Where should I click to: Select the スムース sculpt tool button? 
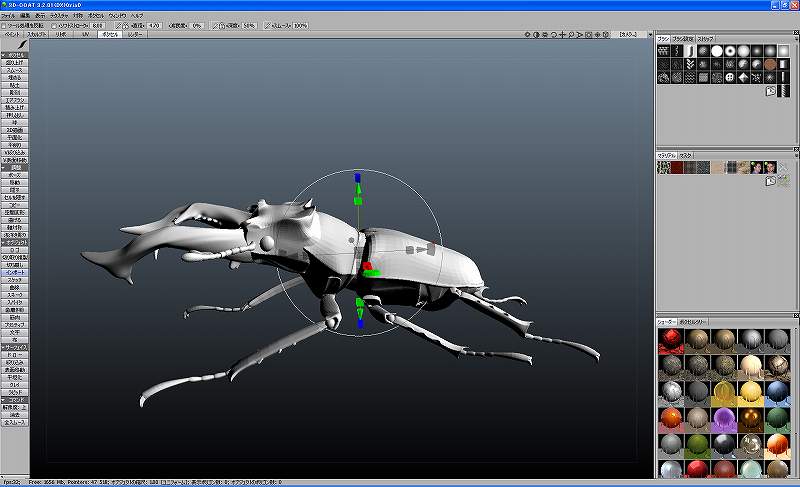[14, 70]
